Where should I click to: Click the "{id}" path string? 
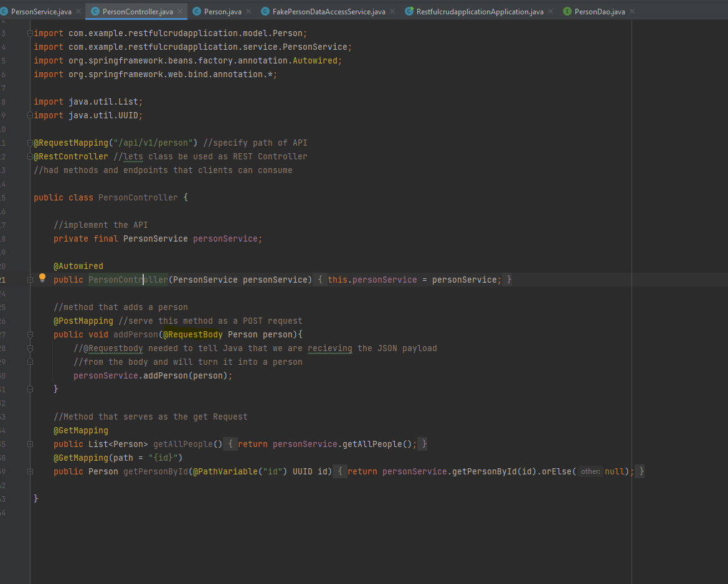[x=163, y=458]
